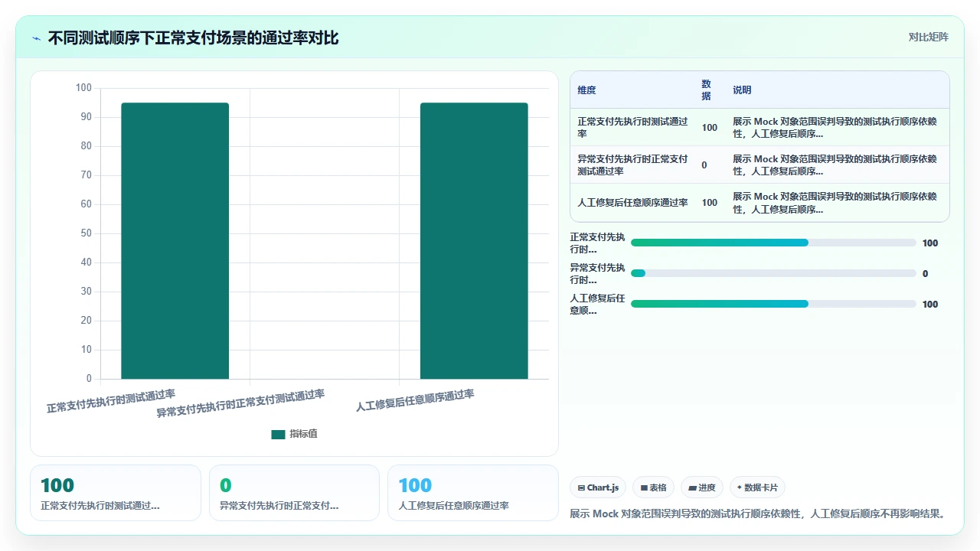Viewport: 980px width, 551px height.
Task: Select table cell 正常支付先执行时测试通过率
Action: click(632, 128)
